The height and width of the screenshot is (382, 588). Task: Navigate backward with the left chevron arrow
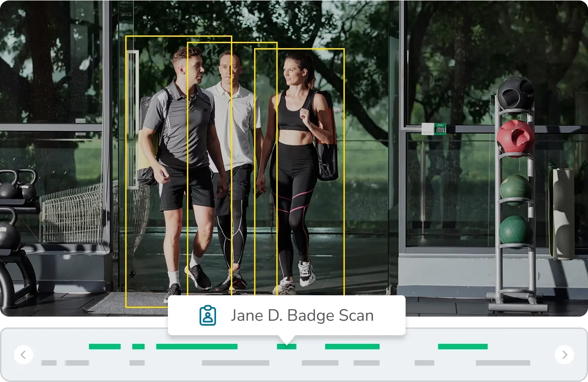[24, 355]
